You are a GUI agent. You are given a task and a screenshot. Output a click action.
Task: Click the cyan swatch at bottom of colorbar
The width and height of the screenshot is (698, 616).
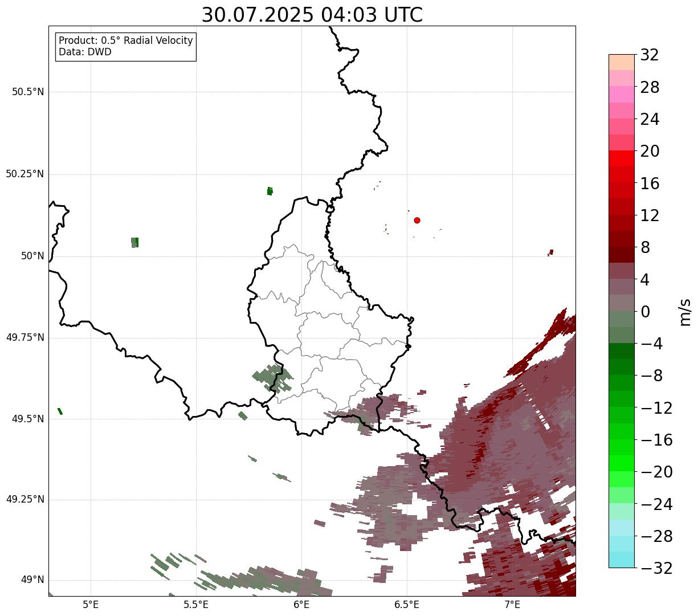click(622, 560)
